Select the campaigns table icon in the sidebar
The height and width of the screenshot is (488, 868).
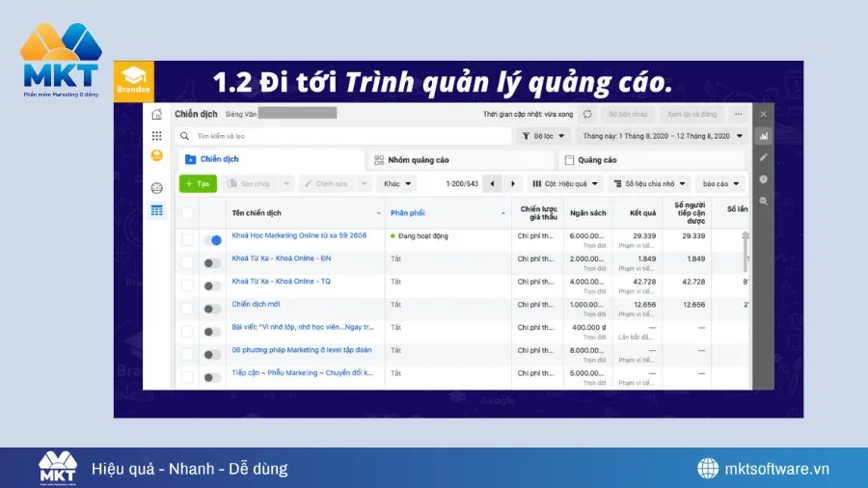(x=156, y=210)
